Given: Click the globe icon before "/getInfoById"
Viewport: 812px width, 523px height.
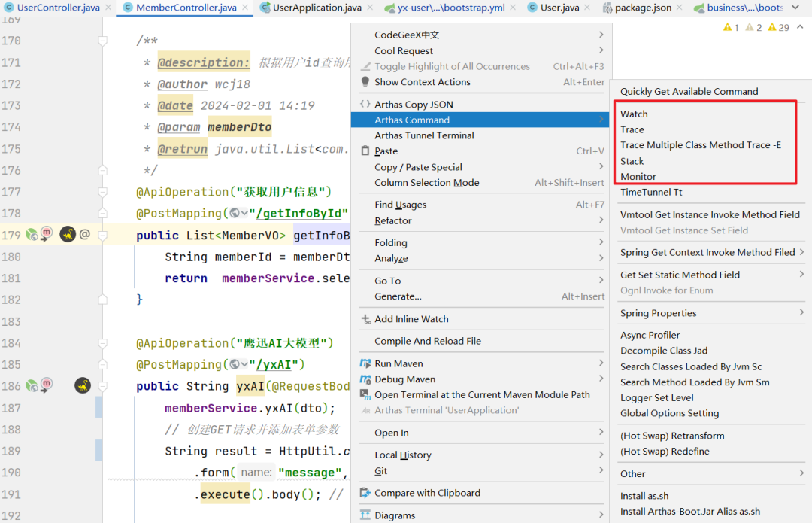Looking at the screenshot, I should click(x=235, y=214).
